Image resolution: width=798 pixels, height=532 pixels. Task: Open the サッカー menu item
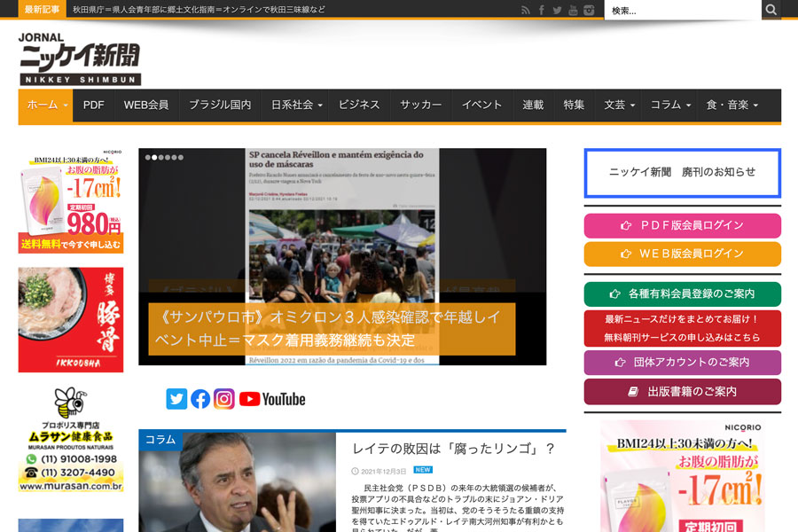pyautogui.click(x=421, y=105)
